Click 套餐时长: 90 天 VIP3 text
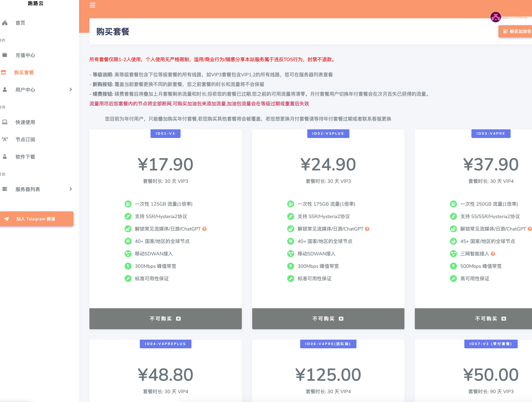This screenshot has width=532, height=402. [x=491, y=391]
